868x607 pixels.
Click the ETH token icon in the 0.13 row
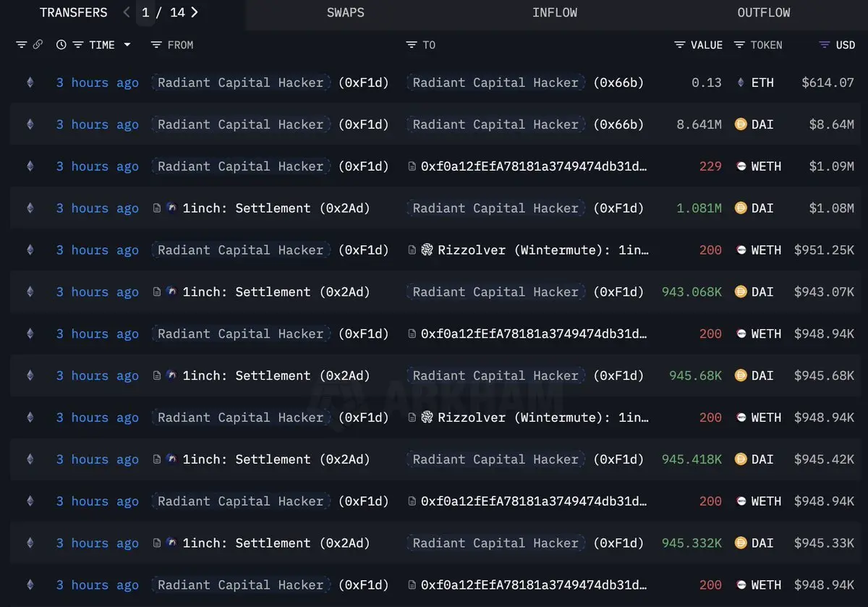[740, 82]
